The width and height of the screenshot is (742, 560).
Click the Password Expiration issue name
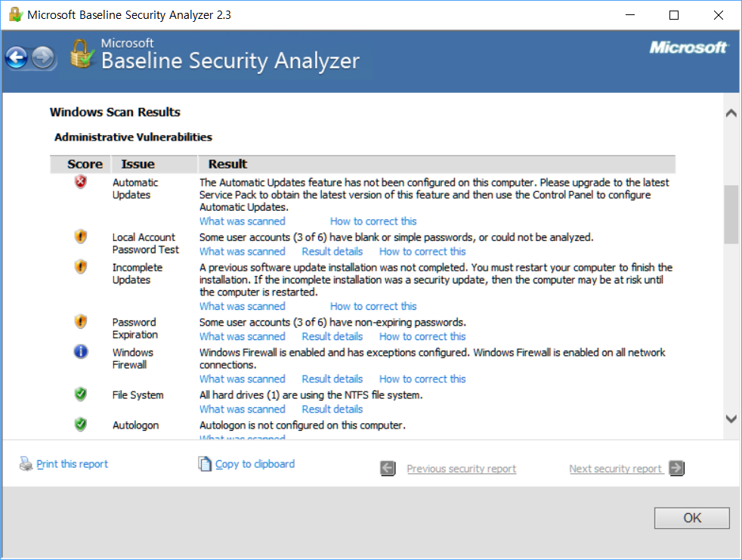pos(134,329)
